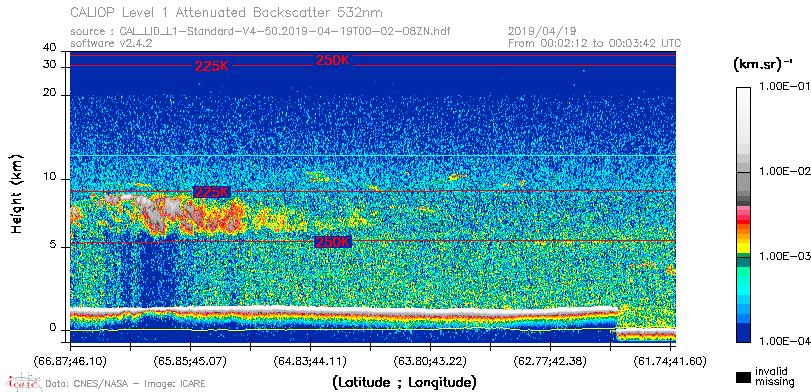Click coordinate label (66.87;46.10)
The image size is (811, 392).
point(71,361)
